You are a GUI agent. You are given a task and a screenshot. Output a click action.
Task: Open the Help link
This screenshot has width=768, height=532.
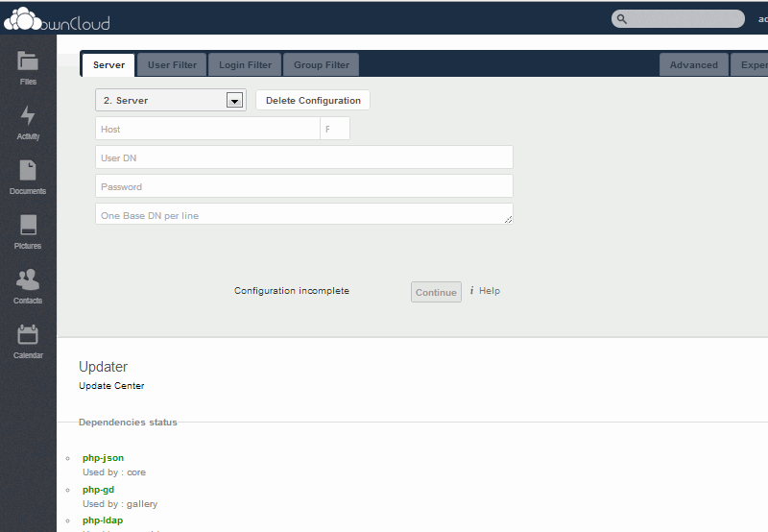489,291
